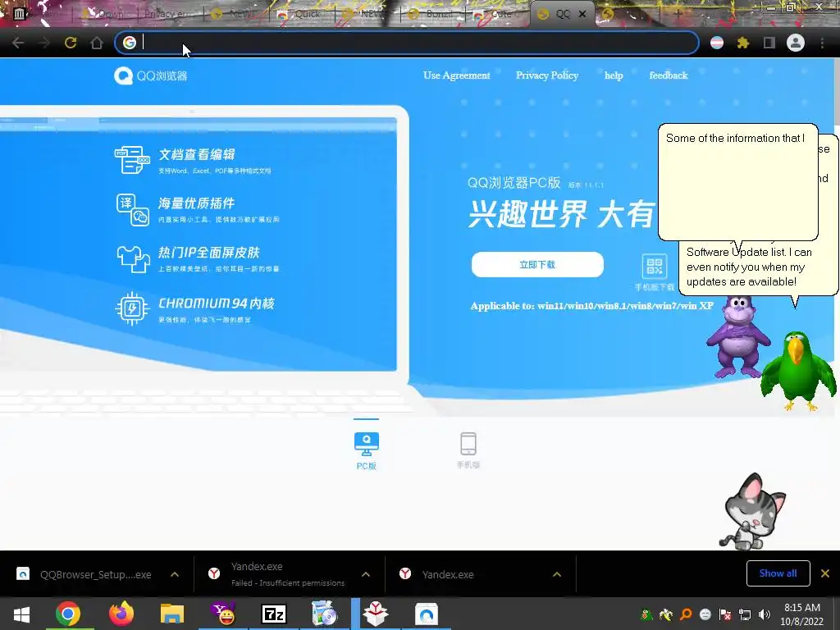Open the Privacy Policy link
This screenshot has height=630, width=840.
pyautogui.click(x=547, y=75)
